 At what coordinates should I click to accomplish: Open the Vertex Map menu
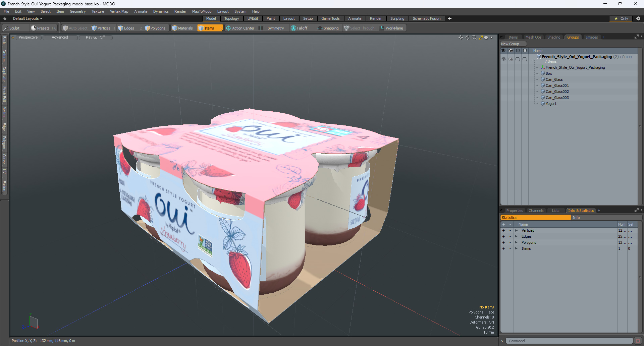pyautogui.click(x=119, y=11)
